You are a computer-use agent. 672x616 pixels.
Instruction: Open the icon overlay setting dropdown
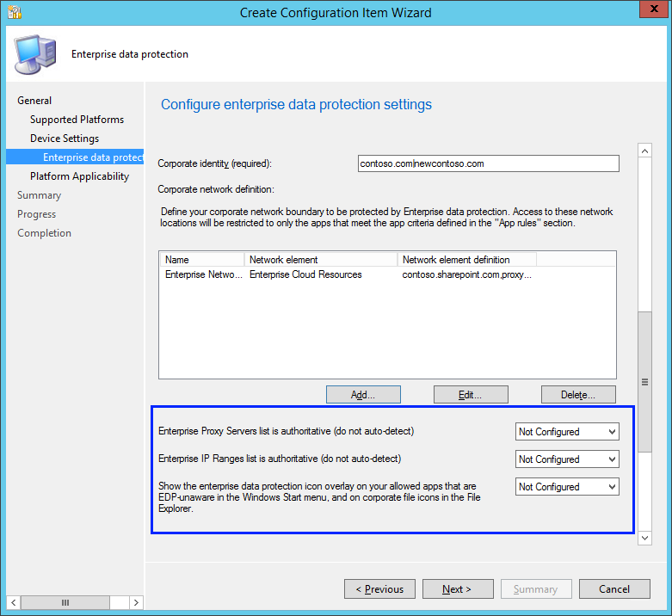pyautogui.click(x=567, y=487)
